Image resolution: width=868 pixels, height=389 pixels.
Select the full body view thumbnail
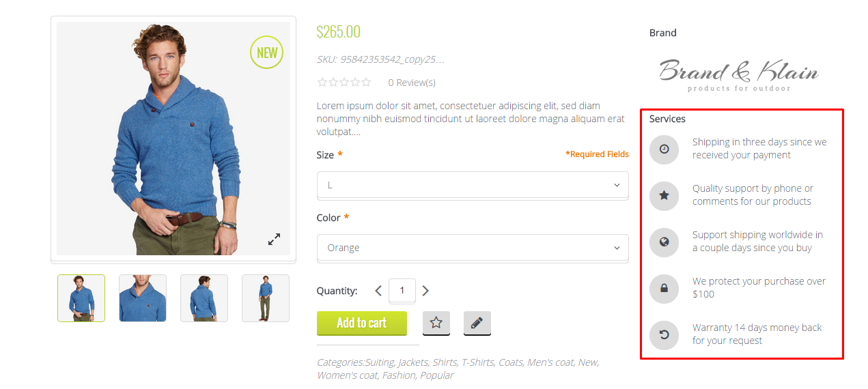coord(266,298)
